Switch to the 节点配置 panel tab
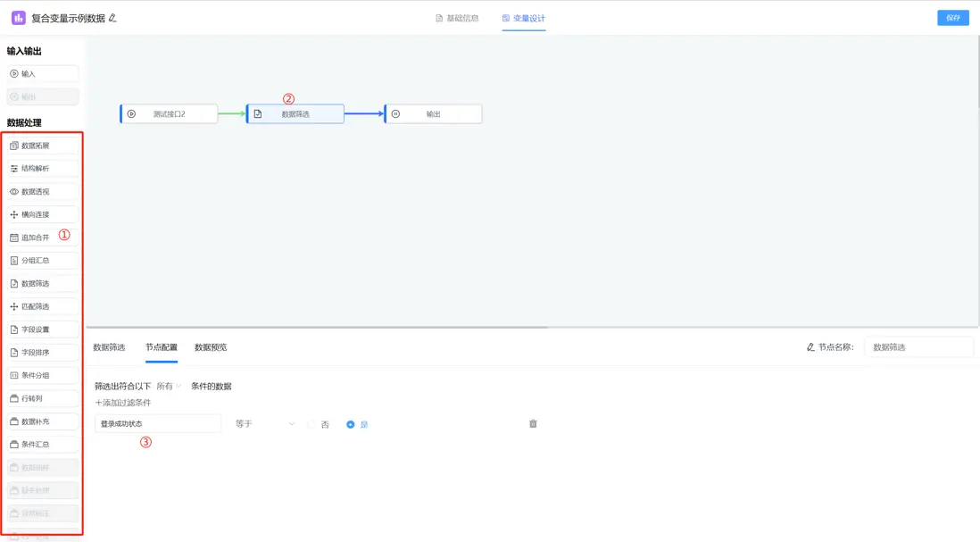 162,347
